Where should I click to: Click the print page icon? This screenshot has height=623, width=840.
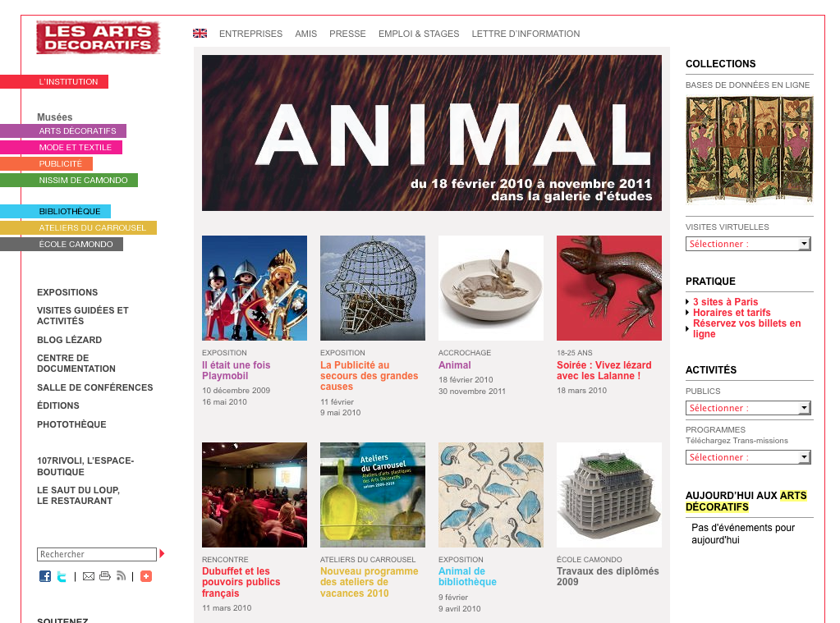tap(105, 575)
